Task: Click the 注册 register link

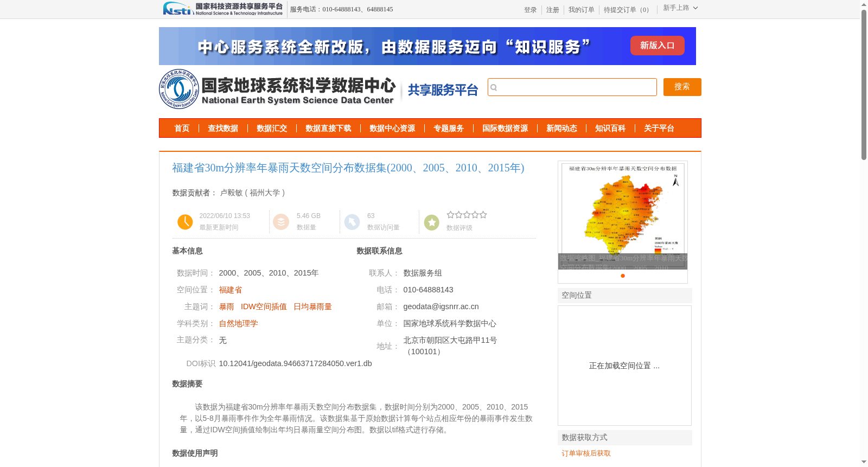Action: (x=553, y=10)
